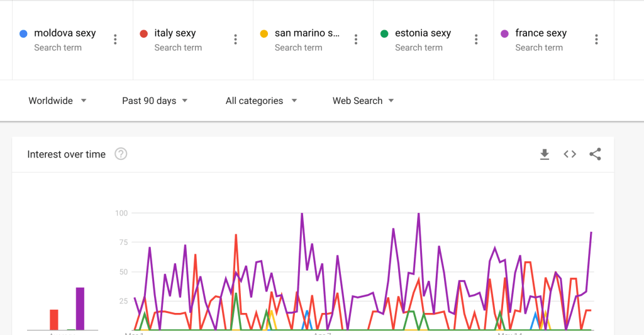Edit the italy sexy search term
Image resolution: width=644 pixels, height=335 pixels.
(x=175, y=33)
